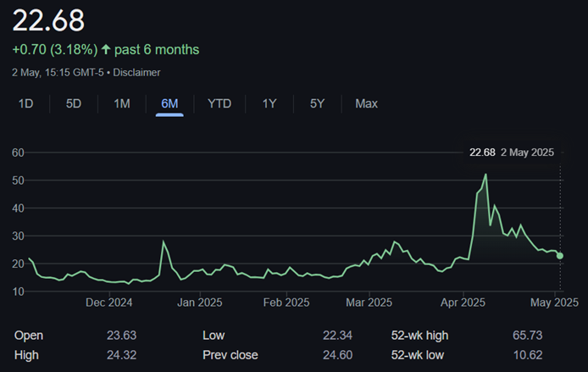Select the Max time range tab

(366, 103)
